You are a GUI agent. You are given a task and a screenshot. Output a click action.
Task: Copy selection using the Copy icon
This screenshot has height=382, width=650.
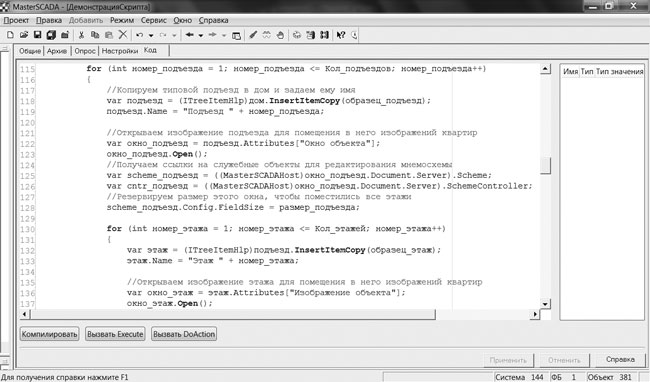[95, 35]
